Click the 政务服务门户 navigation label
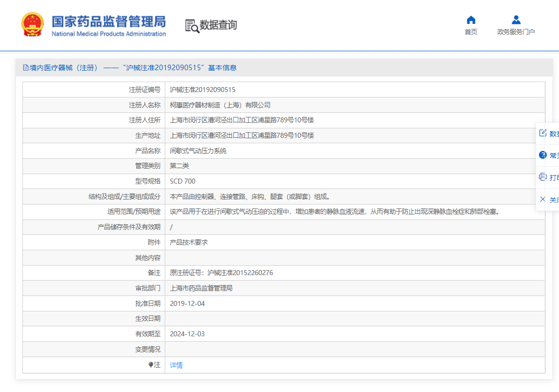Image resolution: width=559 pixels, height=392 pixels. point(516,31)
